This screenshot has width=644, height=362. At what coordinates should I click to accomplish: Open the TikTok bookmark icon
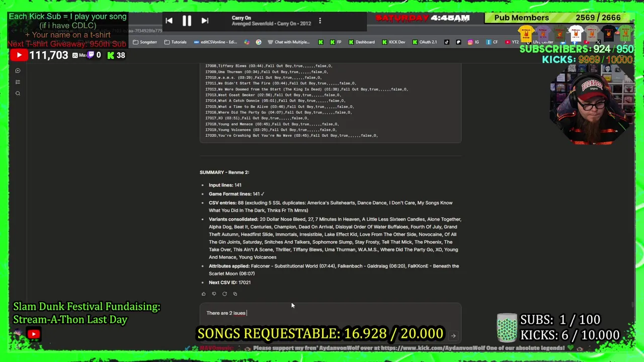(447, 42)
